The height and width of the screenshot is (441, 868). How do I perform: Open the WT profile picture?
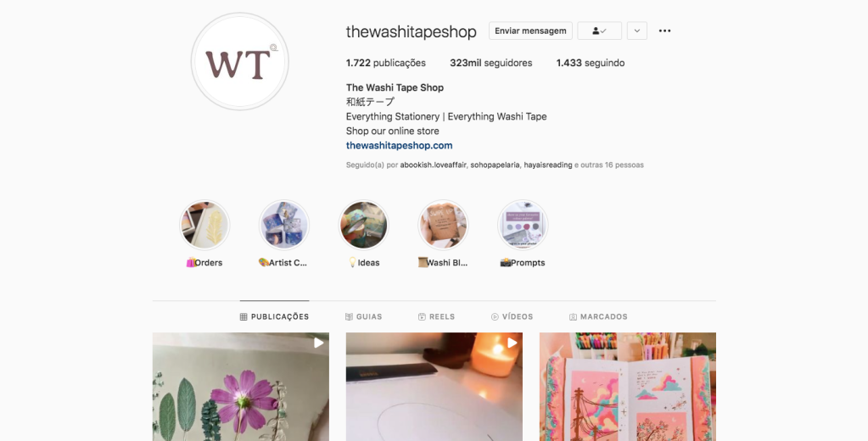[x=239, y=61]
